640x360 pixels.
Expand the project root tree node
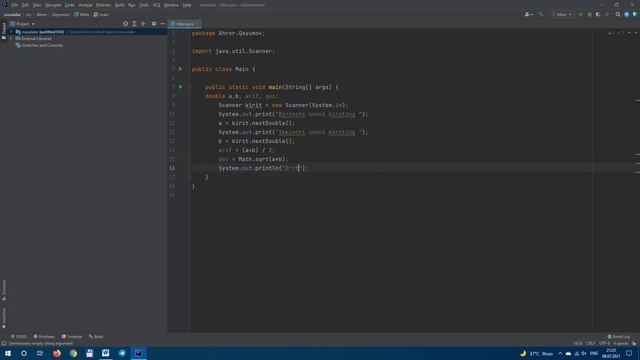click(11, 32)
